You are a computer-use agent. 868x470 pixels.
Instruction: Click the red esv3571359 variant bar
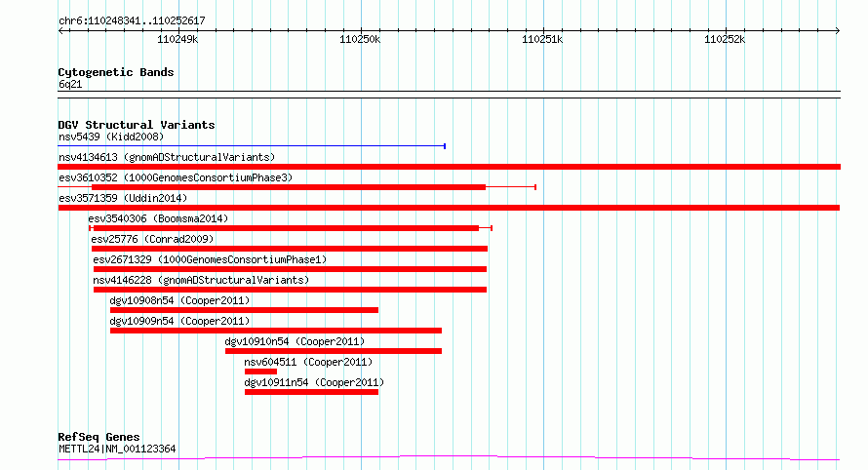pos(449,208)
